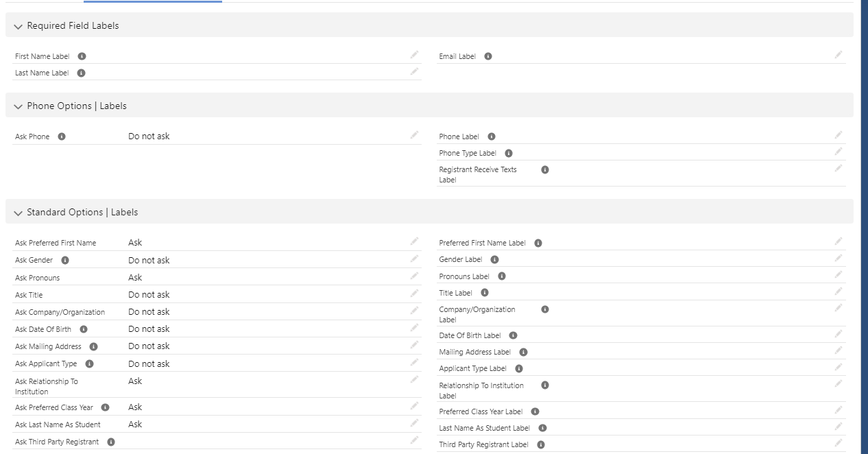Show help info for Ask Third Party Registrant
Image resolution: width=868 pixels, height=454 pixels.
pyautogui.click(x=111, y=442)
